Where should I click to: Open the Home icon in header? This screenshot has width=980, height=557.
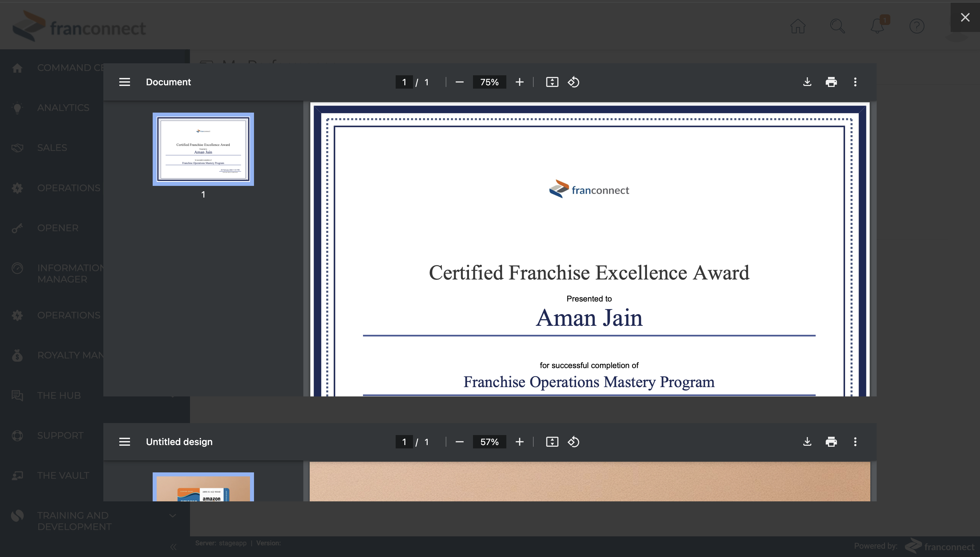point(798,26)
